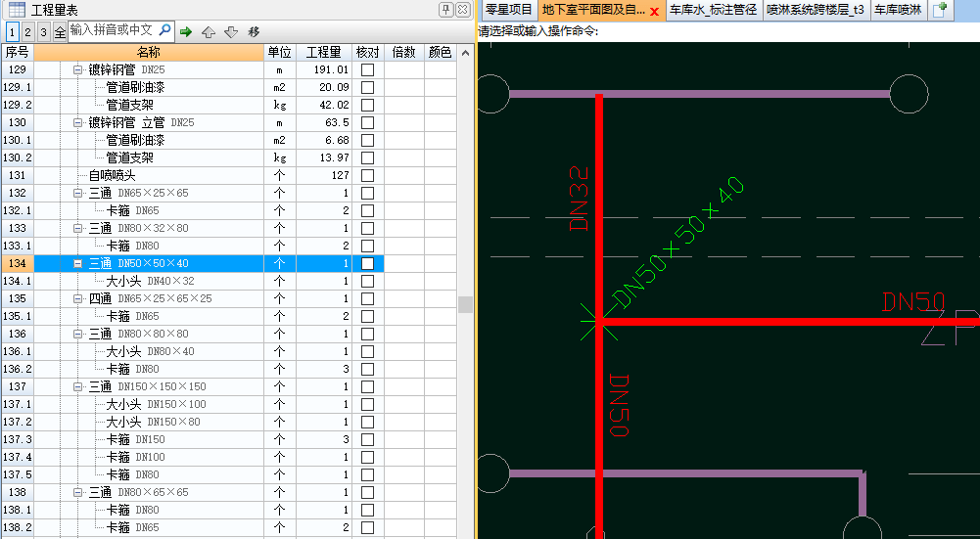Click the pinyin or Chinese search field
980x539 pixels.
[111, 30]
